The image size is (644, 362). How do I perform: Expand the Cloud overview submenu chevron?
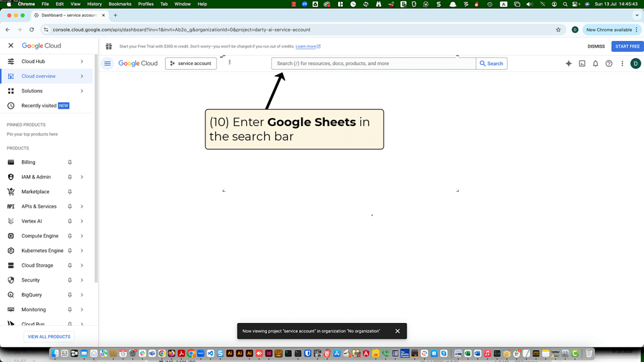tap(82, 76)
